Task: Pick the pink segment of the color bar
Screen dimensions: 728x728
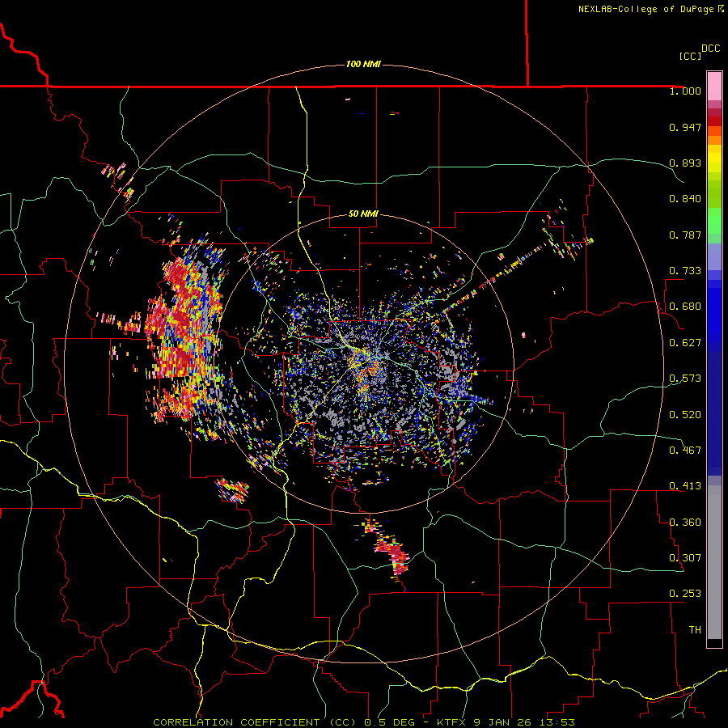Action: pyautogui.click(x=714, y=86)
